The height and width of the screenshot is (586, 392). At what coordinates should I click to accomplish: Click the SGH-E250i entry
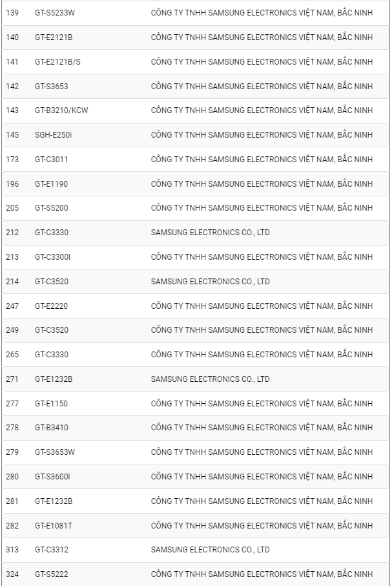coord(53,135)
